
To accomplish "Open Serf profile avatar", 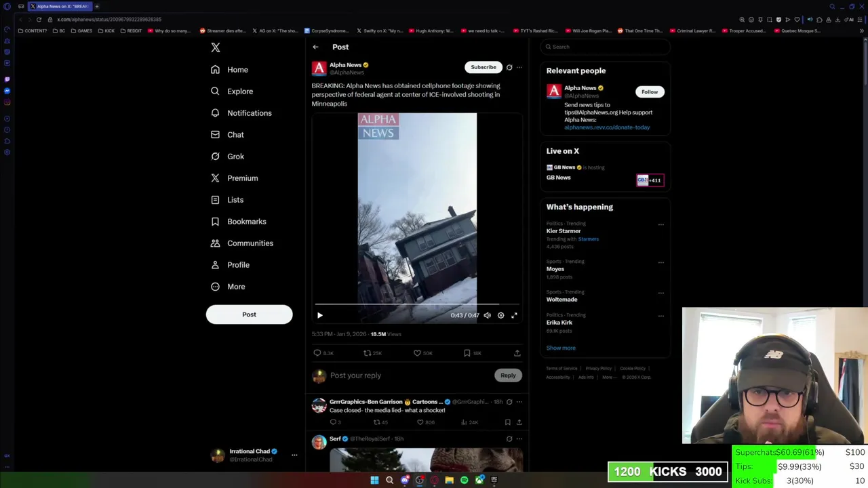I will pyautogui.click(x=319, y=443).
